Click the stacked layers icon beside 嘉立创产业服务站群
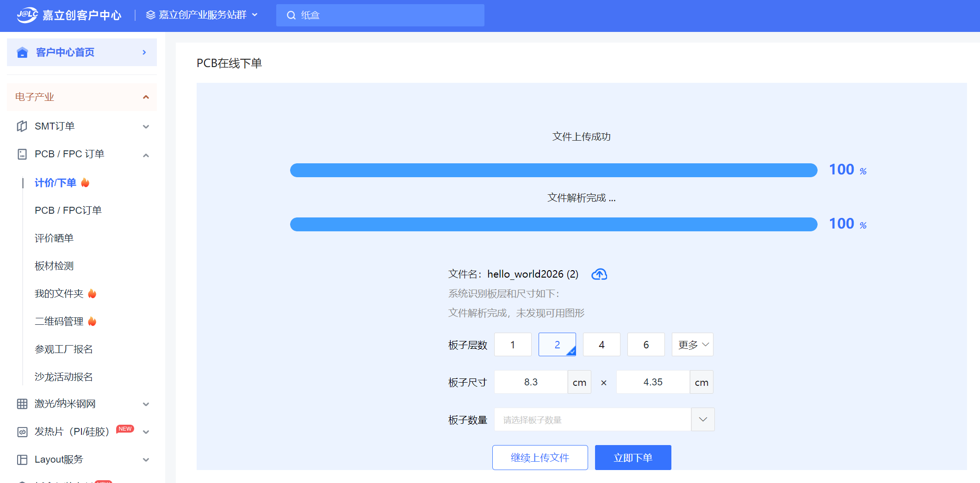The height and width of the screenshot is (483, 980). click(x=150, y=15)
